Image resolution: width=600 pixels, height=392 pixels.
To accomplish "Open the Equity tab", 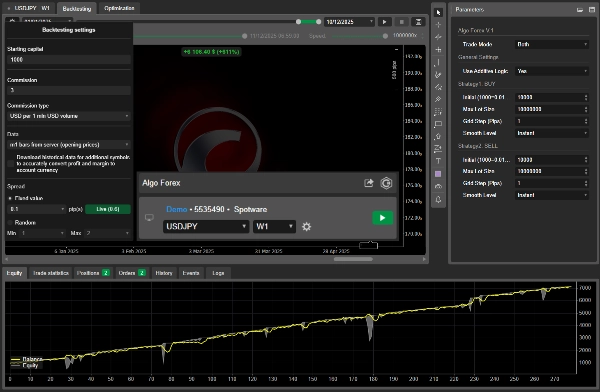I will 15,273.
